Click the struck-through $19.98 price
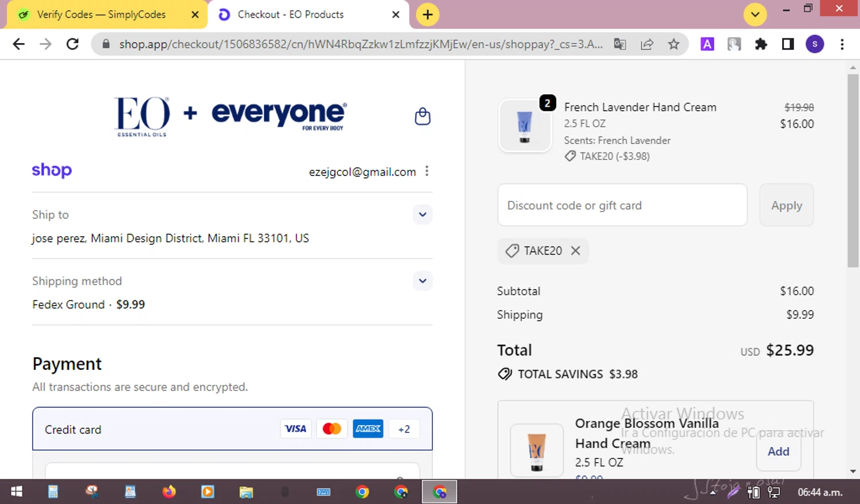Screen dimensions: 860x504 (x=799, y=107)
